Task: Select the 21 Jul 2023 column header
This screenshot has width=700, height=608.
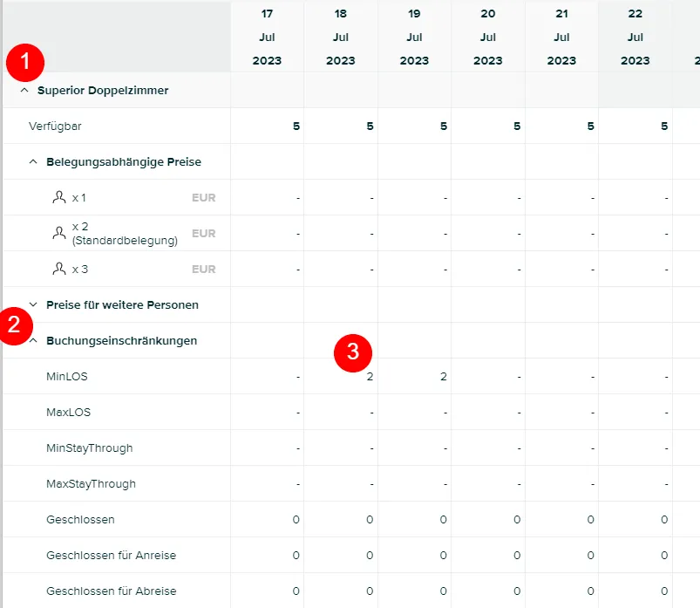Action: 561,38
